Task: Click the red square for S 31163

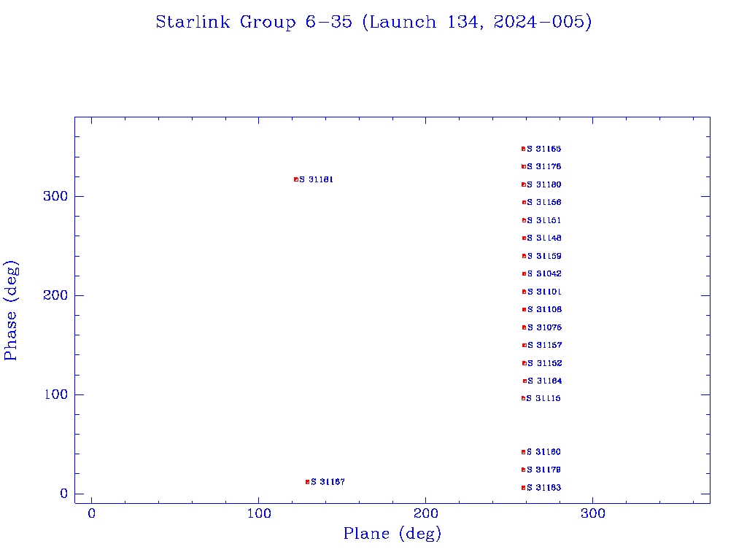Action: coord(523,488)
